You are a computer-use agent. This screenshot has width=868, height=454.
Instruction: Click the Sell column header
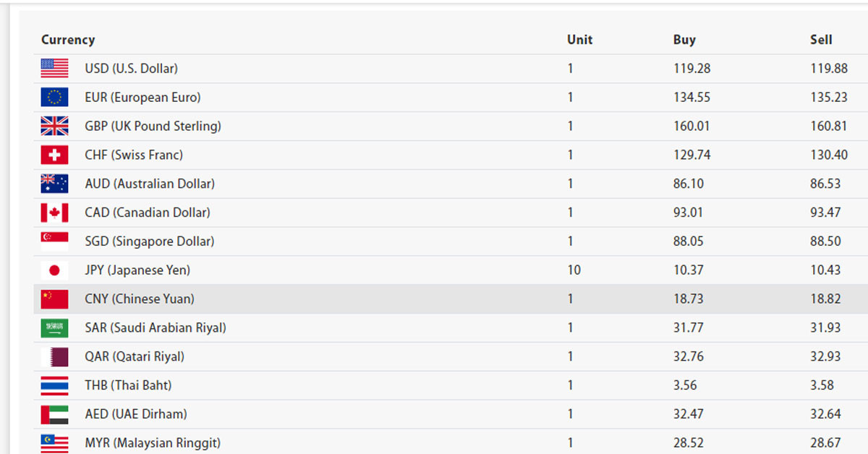tap(821, 40)
